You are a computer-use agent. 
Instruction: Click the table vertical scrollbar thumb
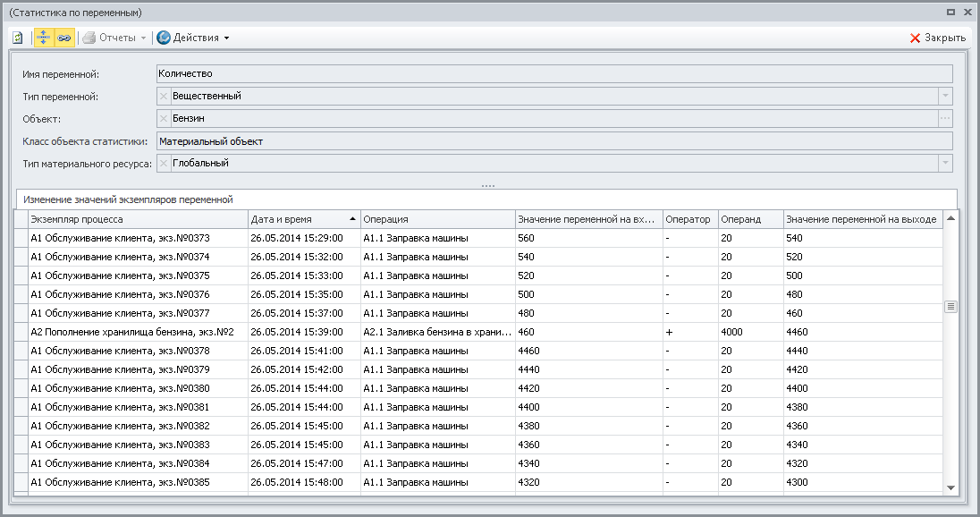click(x=950, y=307)
